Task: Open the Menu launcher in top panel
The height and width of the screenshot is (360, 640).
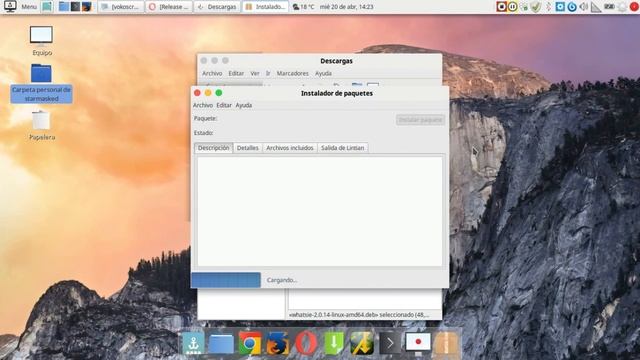Action: tap(20, 7)
